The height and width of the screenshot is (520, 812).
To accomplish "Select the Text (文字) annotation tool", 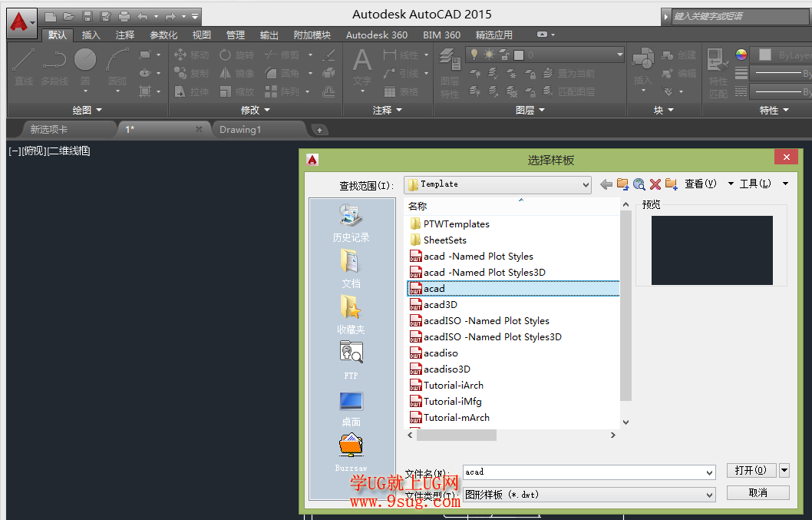I will [362, 68].
